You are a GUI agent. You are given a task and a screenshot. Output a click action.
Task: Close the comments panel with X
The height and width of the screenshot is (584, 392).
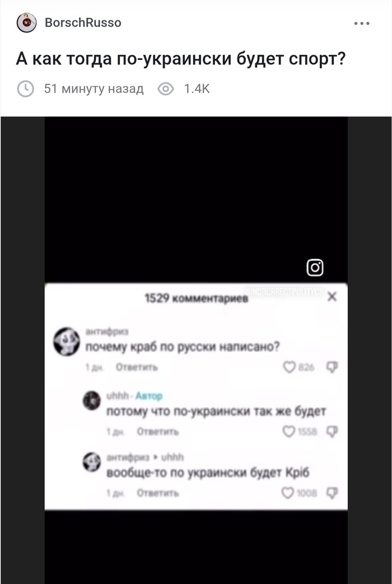[332, 296]
